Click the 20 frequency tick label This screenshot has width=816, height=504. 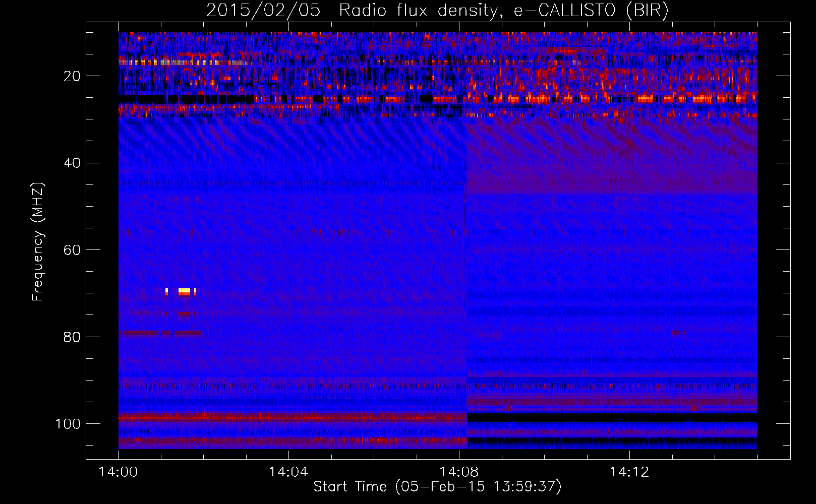72,76
